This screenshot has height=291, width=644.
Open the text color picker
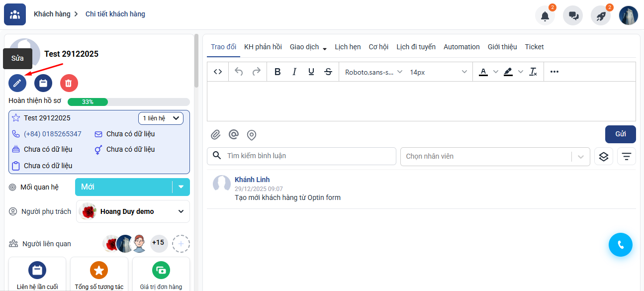483,72
